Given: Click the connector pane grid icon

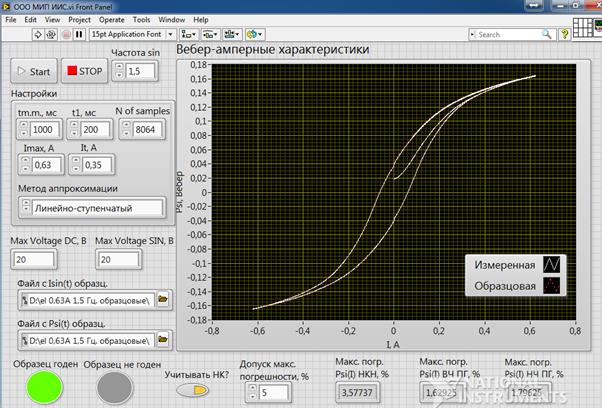Looking at the screenshot, I should [x=582, y=28].
